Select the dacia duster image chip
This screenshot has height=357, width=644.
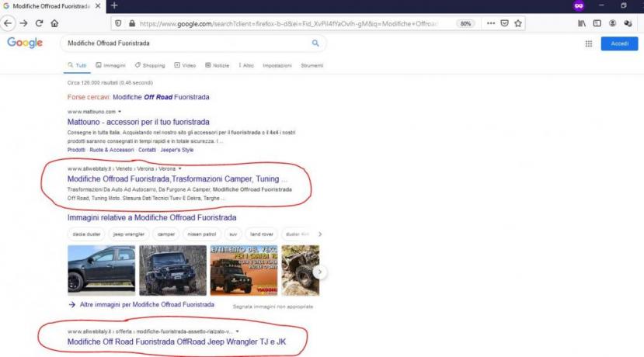(x=86, y=234)
